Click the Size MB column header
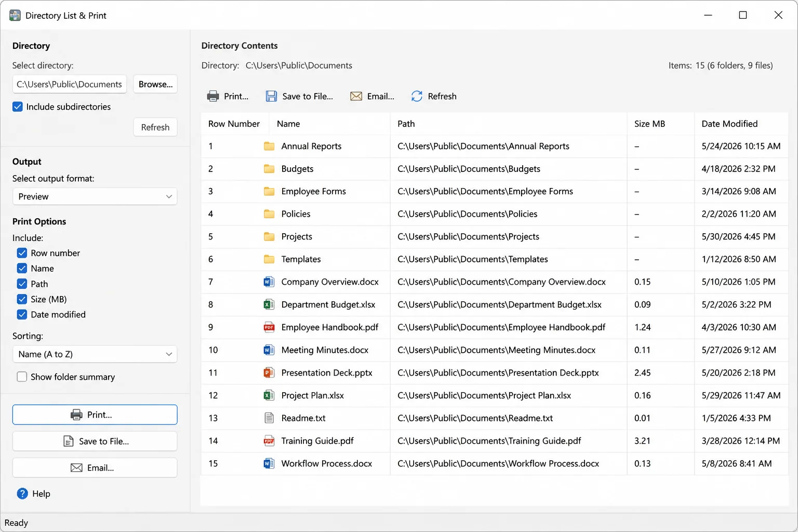 coord(660,124)
